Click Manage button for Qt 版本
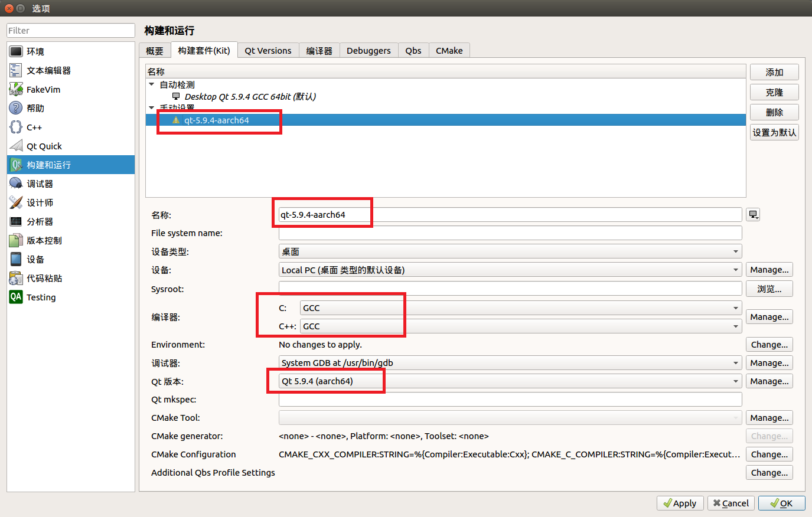 pos(769,381)
